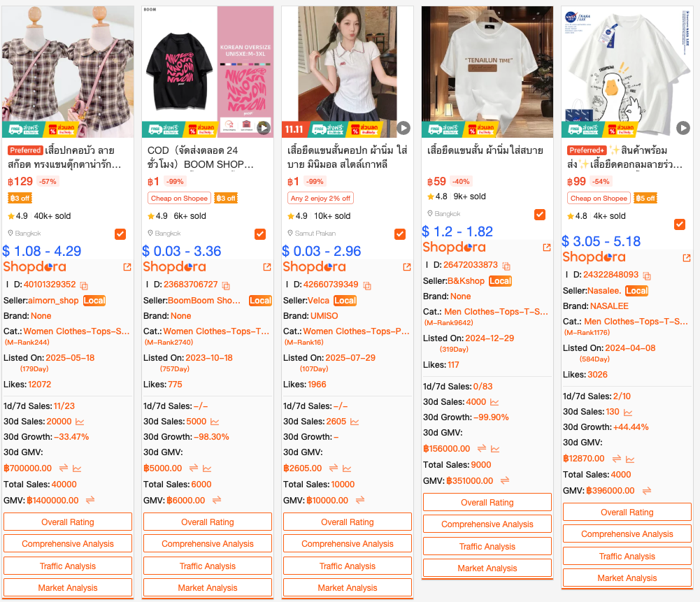Click swap icon beside GMV ฿351000.00
This screenshot has height=602, width=700.
505,480
